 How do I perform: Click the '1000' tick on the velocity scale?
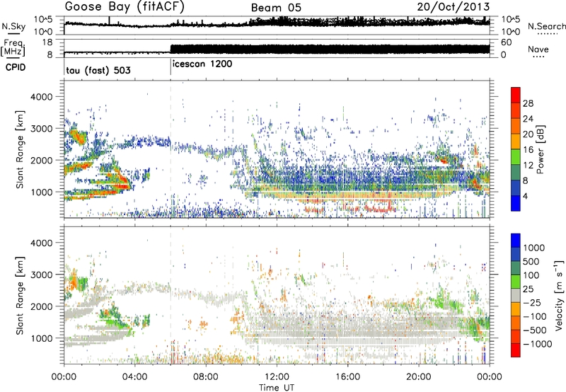pyautogui.click(x=533, y=248)
